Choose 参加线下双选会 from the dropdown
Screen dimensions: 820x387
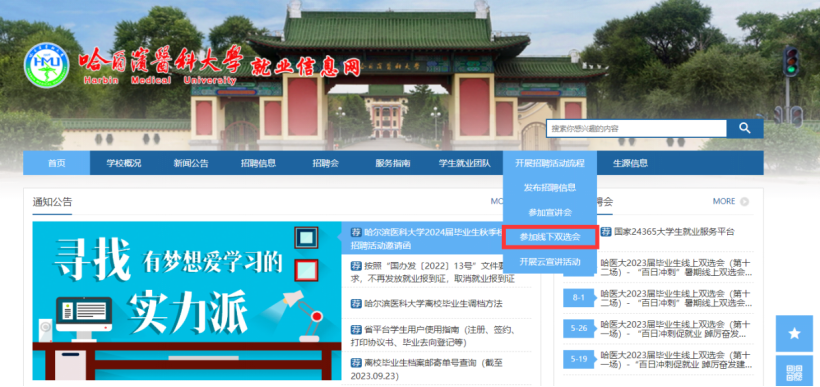pos(550,237)
